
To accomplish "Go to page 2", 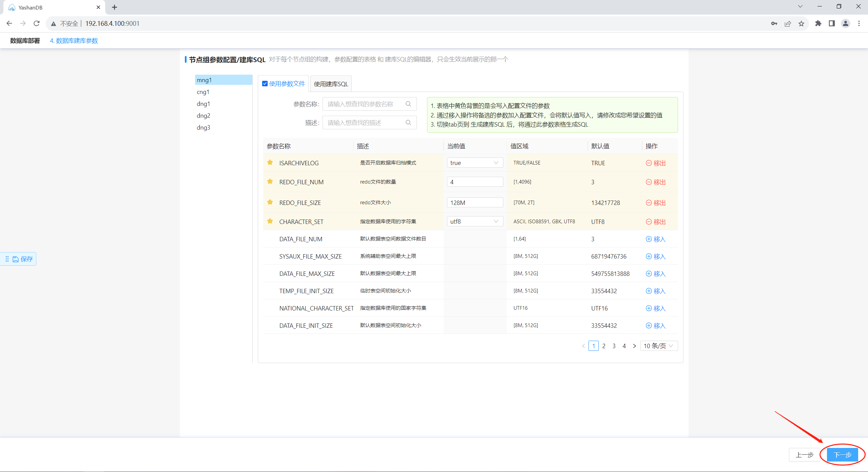I will click(604, 346).
